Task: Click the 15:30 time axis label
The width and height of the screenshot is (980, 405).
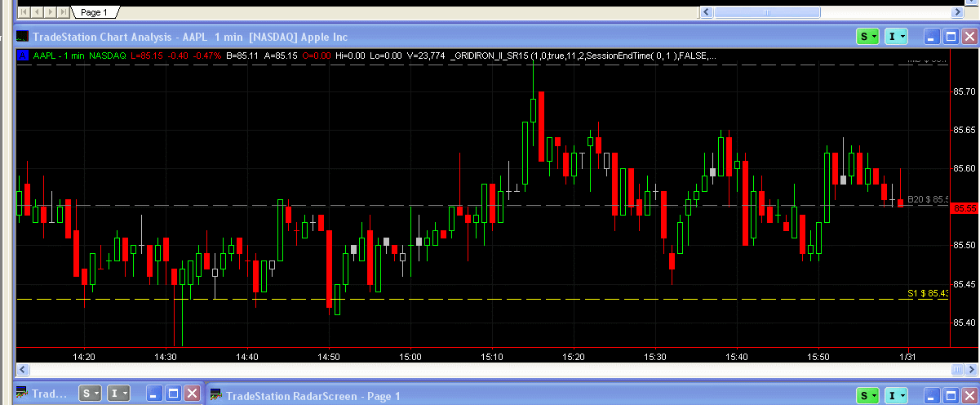Action: click(655, 357)
